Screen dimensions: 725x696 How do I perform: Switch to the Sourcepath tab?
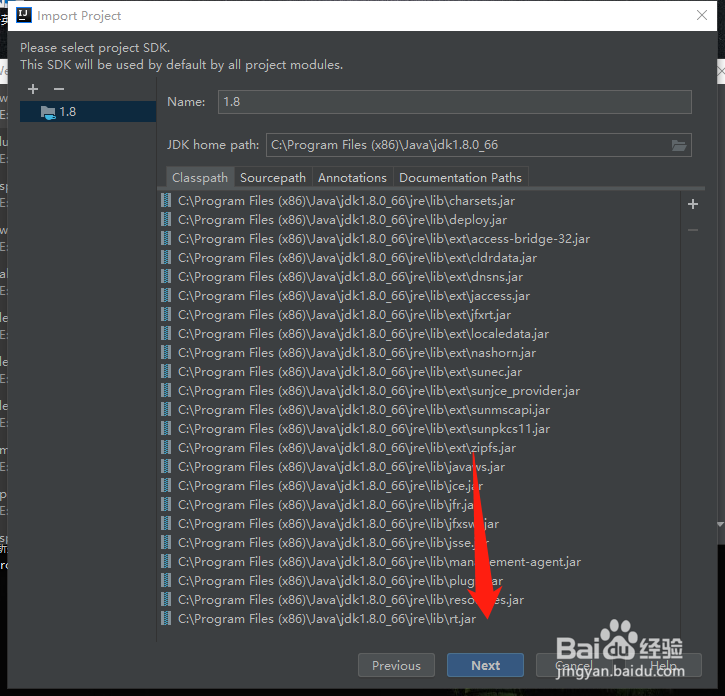(x=273, y=178)
